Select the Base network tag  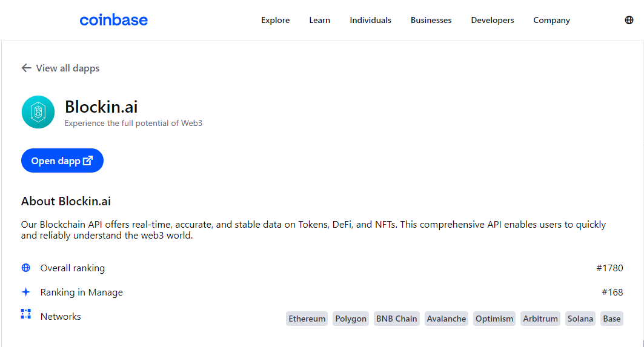pos(612,319)
